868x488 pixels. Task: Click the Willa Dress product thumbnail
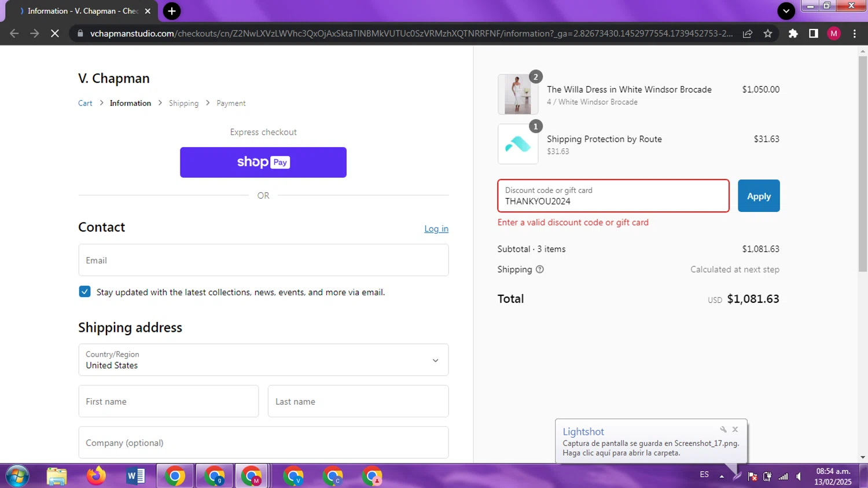pos(517,94)
